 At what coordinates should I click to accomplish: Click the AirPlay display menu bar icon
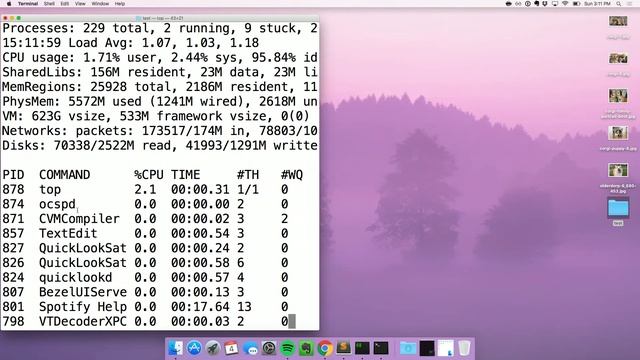coord(555,4)
